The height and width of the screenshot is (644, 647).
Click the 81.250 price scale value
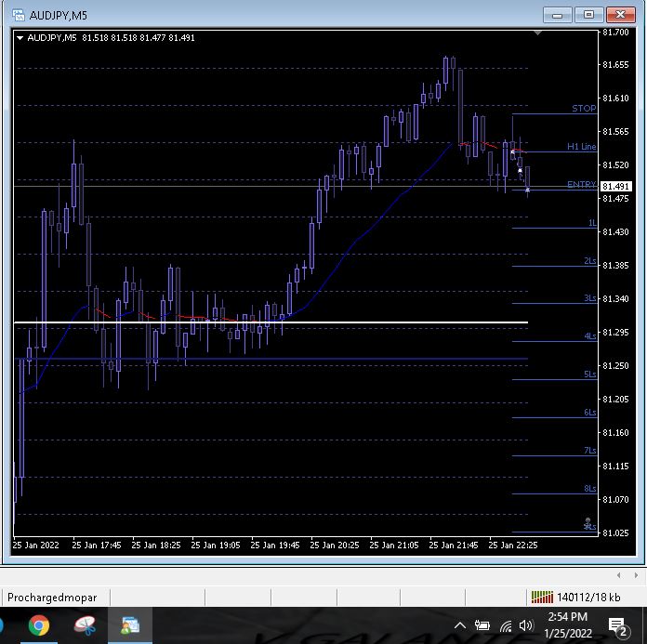[615, 365]
